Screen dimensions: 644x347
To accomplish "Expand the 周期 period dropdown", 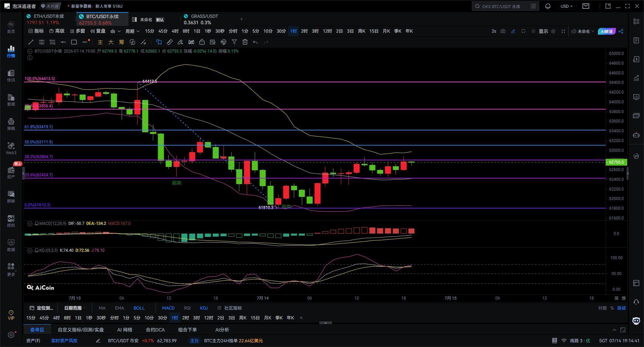I will [132, 31].
